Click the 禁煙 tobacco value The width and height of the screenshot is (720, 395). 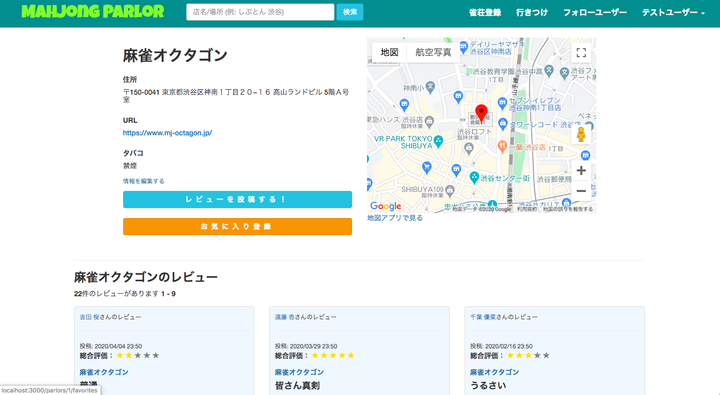coord(129,166)
